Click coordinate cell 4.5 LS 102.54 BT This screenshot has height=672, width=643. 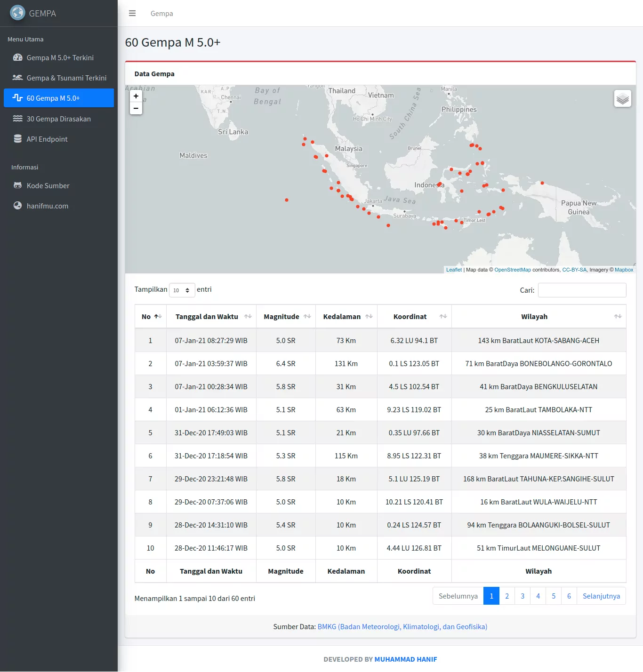coord(414,386)
